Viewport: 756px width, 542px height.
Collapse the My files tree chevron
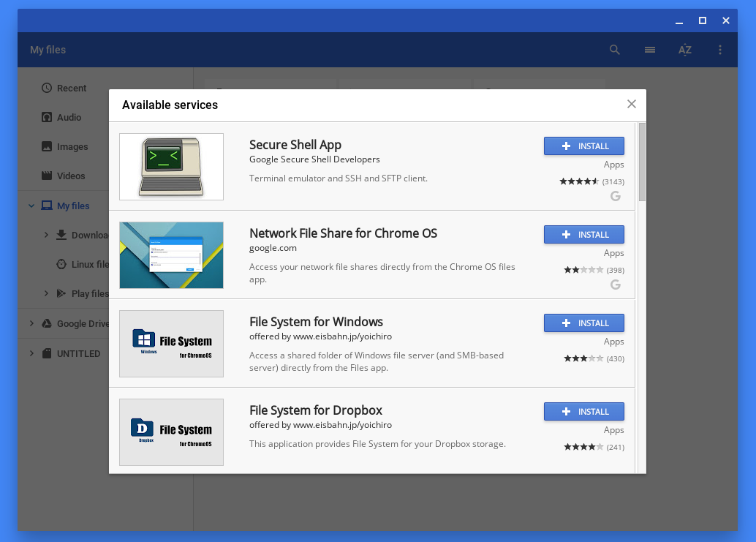pos(31,206)
